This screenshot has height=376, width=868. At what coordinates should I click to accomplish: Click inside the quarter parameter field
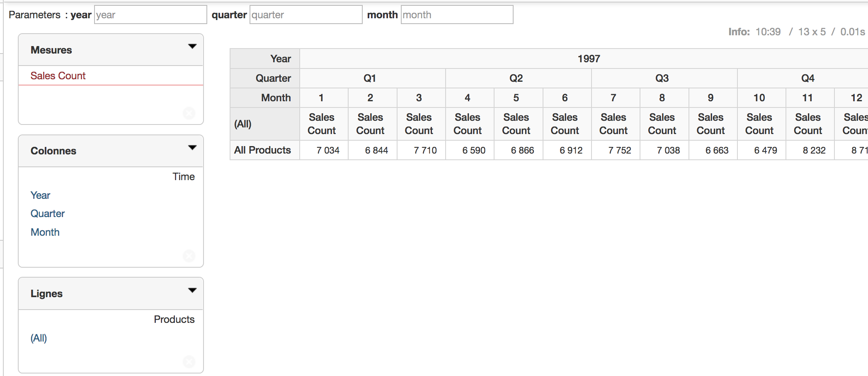pyautogui.click(x=305, y=15)
